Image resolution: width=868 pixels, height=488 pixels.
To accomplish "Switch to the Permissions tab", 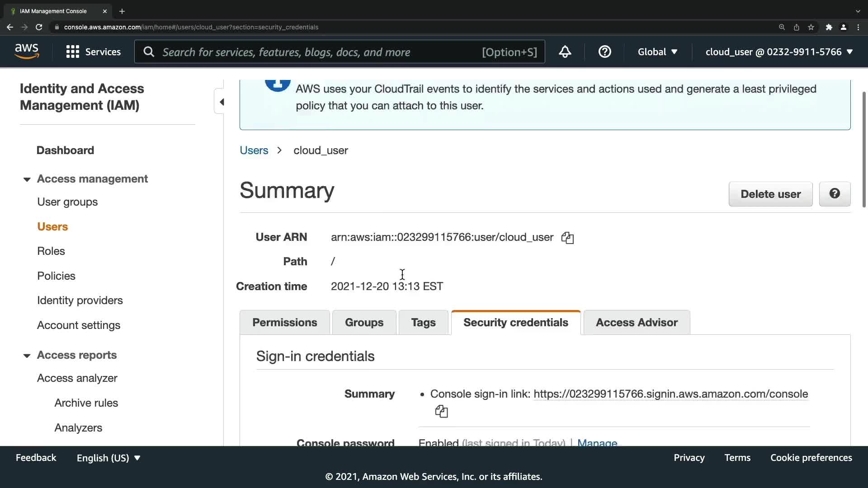I will tap(284, 323).
